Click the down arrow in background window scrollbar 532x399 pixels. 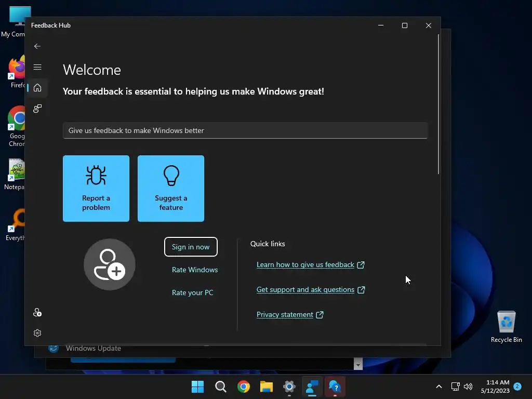coord(358,365)
